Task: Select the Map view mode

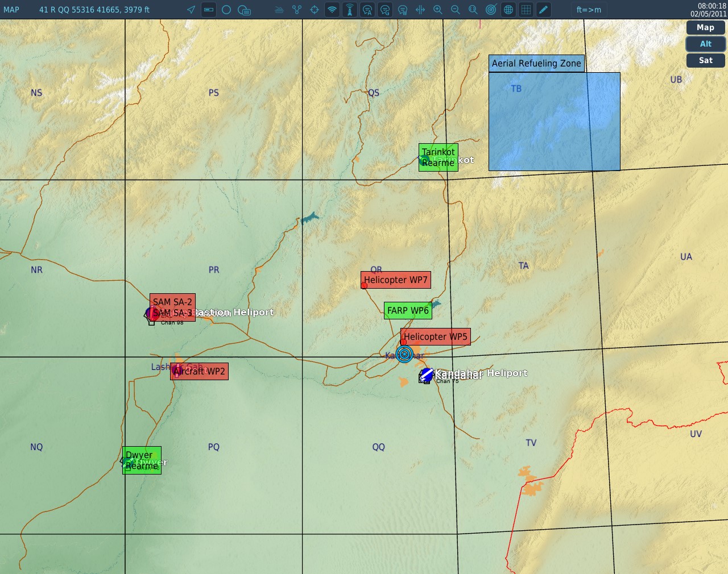Action: (x=705, y=27)
